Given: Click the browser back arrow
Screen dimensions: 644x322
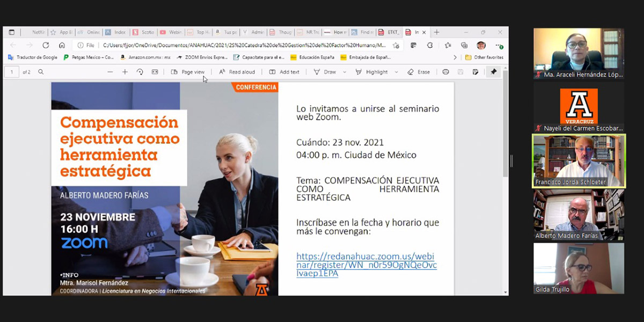Looking at the screenshot, I should 13,46.
